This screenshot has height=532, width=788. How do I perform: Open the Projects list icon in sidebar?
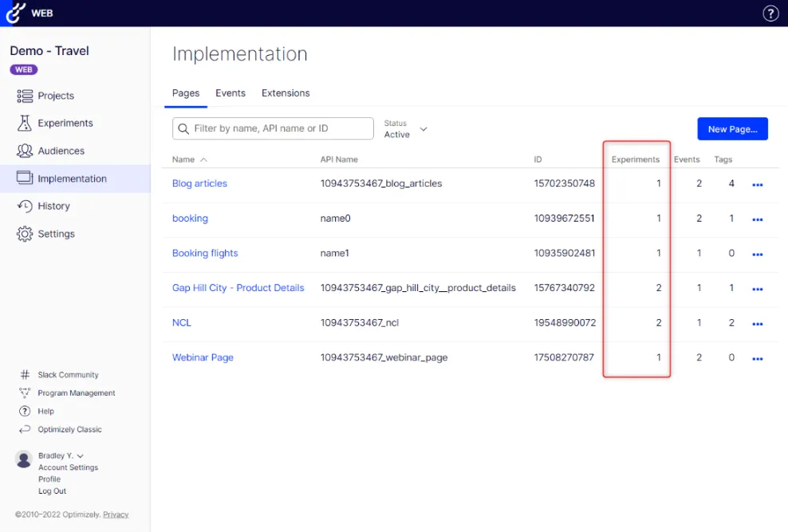coord(25,96)
